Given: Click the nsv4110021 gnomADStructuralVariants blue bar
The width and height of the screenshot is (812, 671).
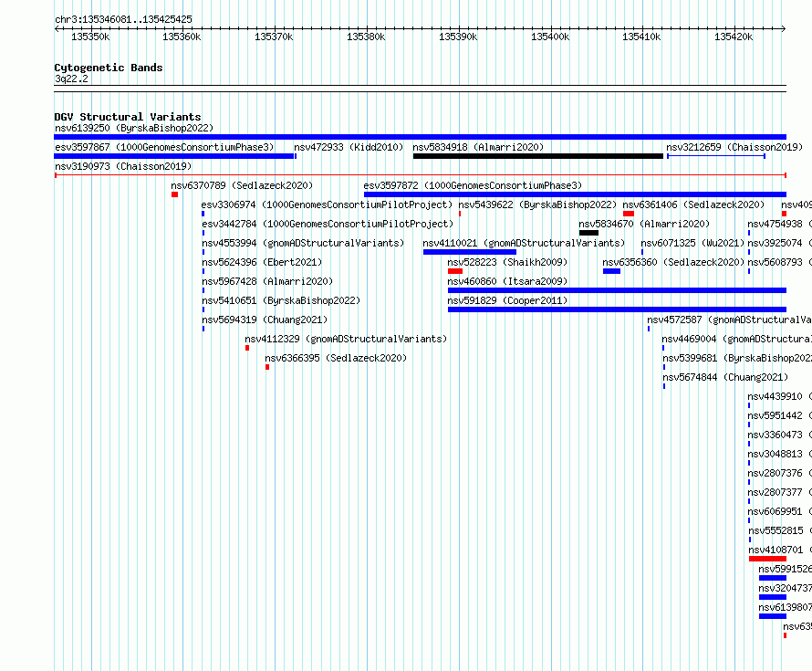Looking at the screenshot, I should [x=470, y=252].
